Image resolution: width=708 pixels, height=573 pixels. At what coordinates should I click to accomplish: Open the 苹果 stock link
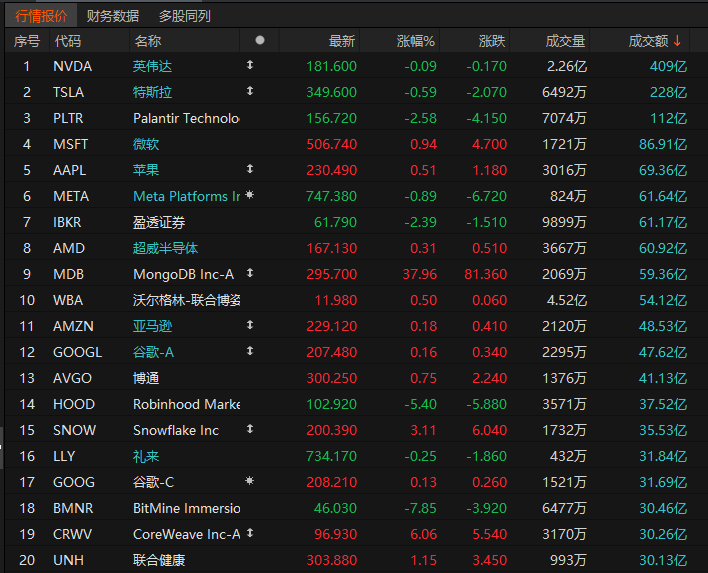146,170
